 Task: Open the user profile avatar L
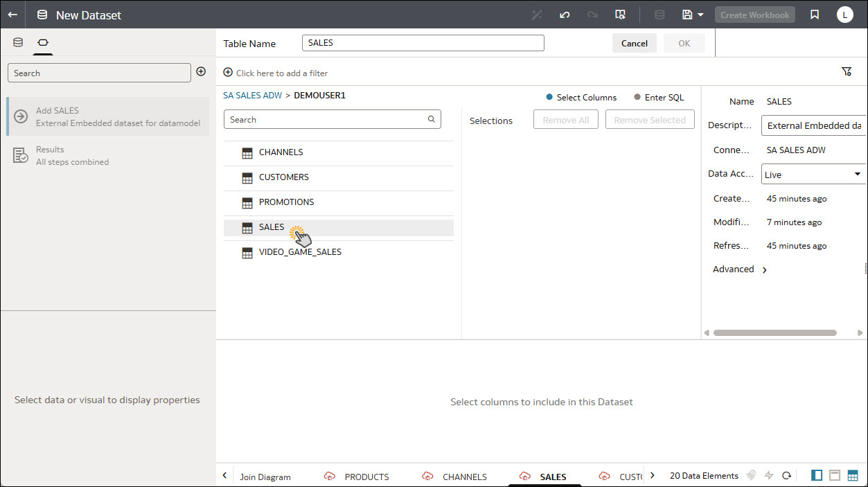click(x=844, y=15)
